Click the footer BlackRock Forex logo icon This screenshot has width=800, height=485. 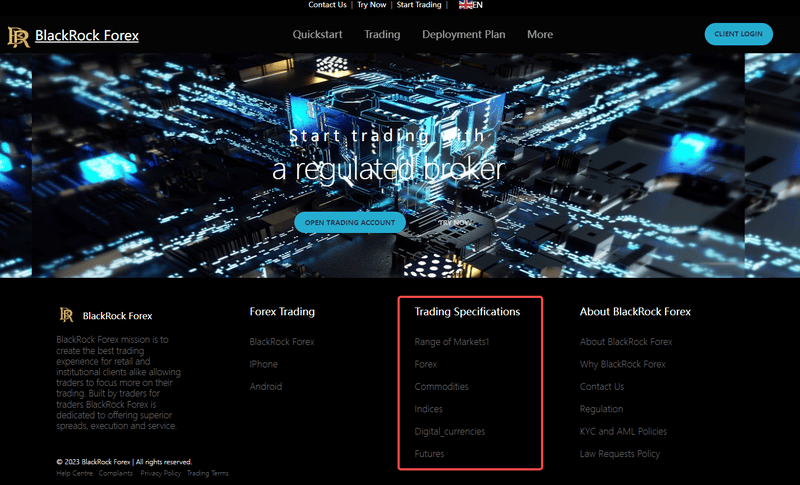(66, 315)
